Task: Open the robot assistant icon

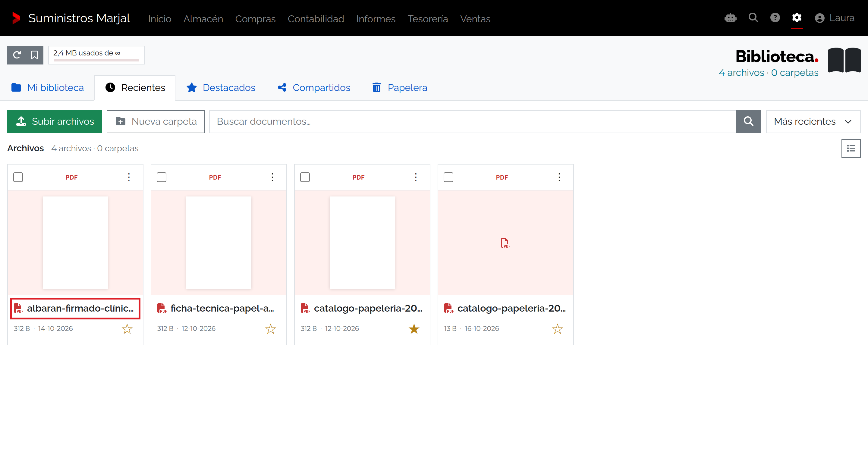Action: pyautogui.click(x=730, y=18)
